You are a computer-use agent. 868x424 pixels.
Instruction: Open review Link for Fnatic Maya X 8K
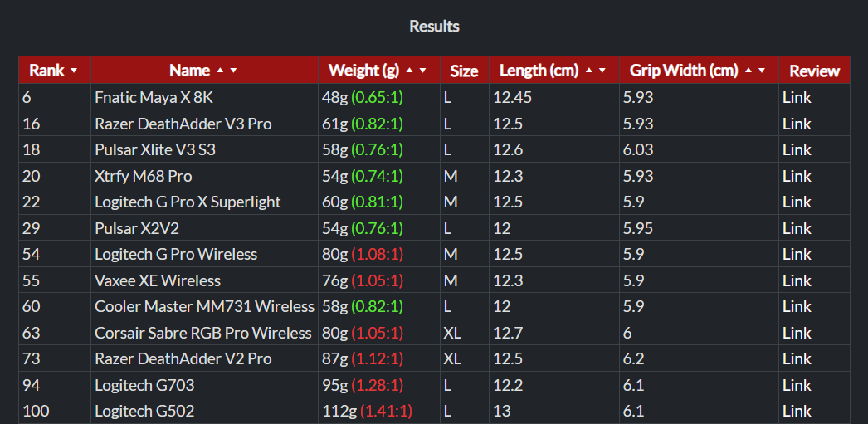(797, 97)
